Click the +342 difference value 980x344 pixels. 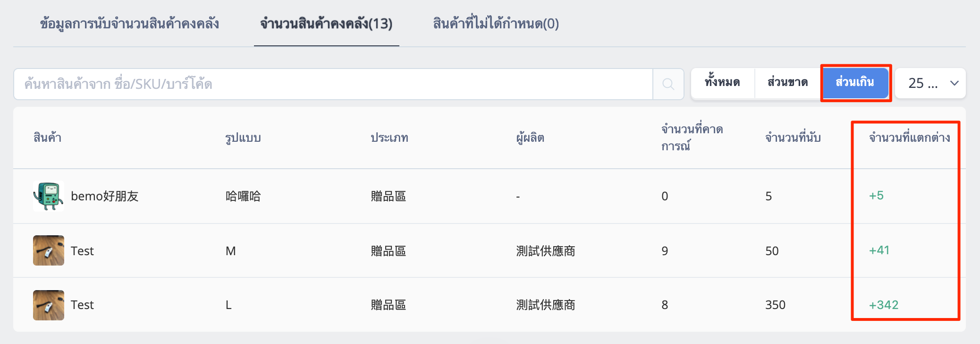[884, 305]
